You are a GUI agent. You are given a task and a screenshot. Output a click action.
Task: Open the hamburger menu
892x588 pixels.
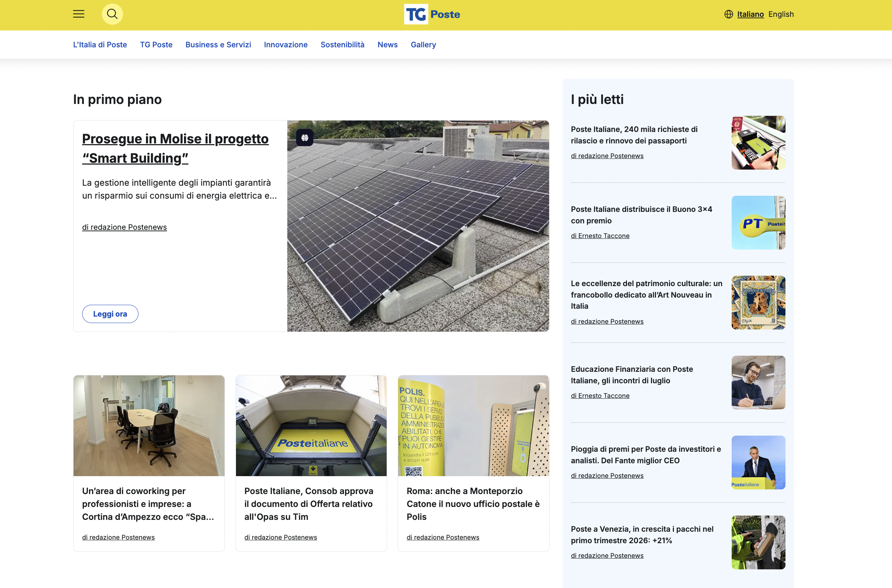coord(79,14)
